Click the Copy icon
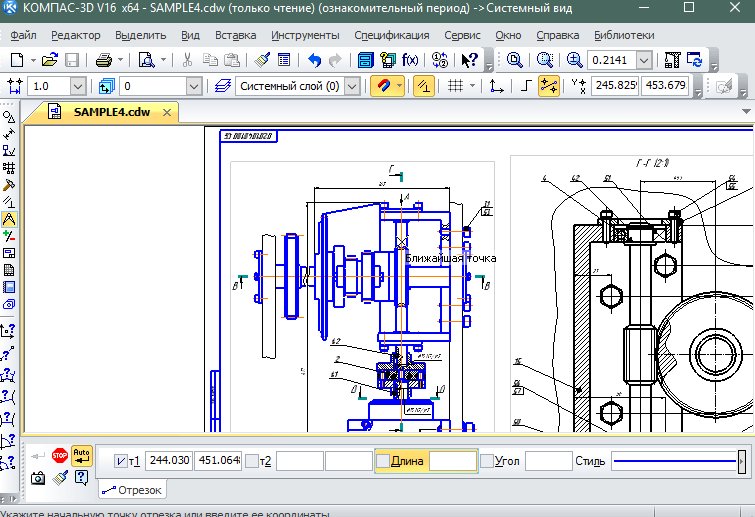This screenshot has width=755, height=517. [210, 60]
